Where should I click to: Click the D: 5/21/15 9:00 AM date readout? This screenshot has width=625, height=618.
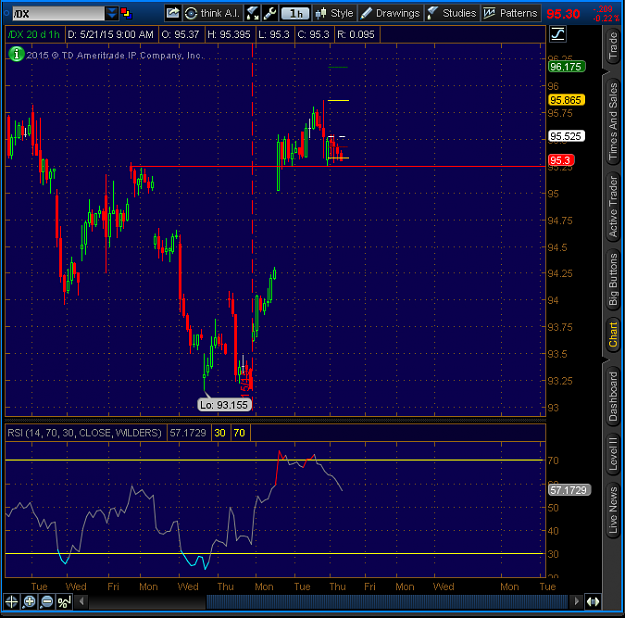110,35
